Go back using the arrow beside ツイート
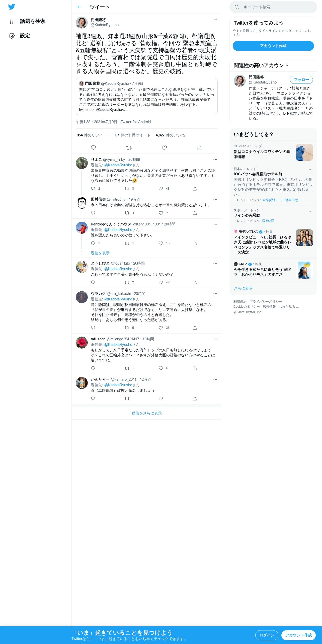 [x=79, y=7]
